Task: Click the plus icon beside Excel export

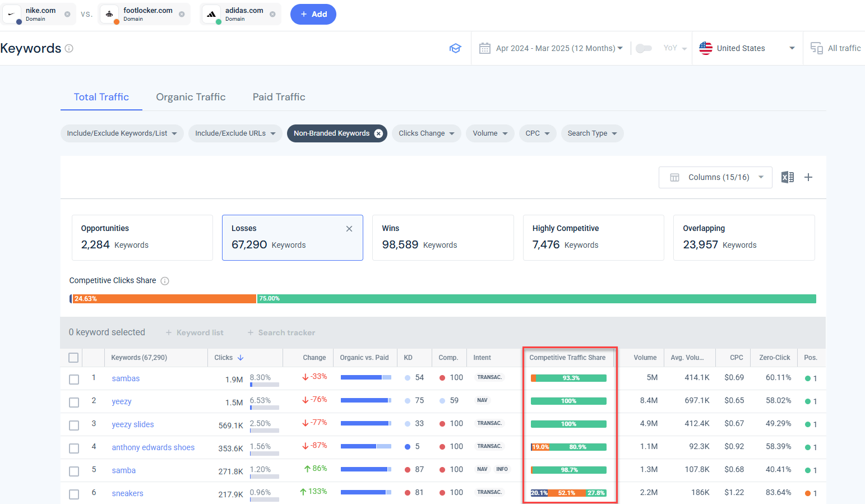Action: coord(808,177)
